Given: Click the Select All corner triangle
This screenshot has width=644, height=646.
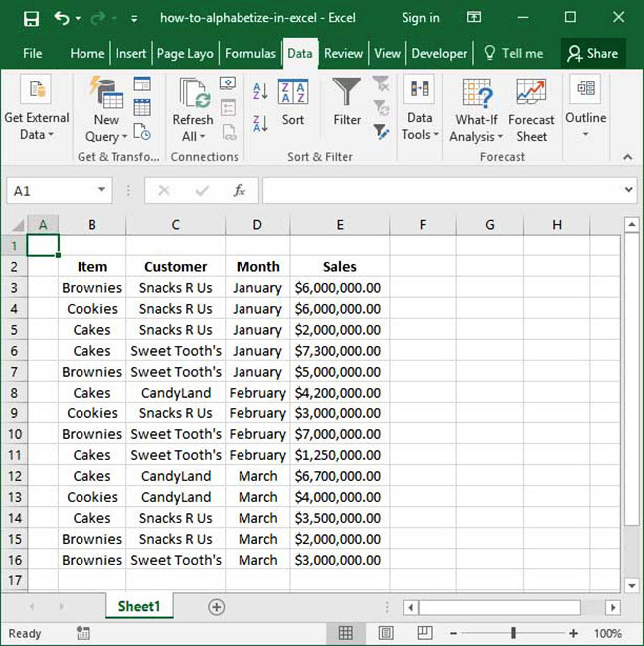Looking at the screenshot, I should [x=17, y=225].
